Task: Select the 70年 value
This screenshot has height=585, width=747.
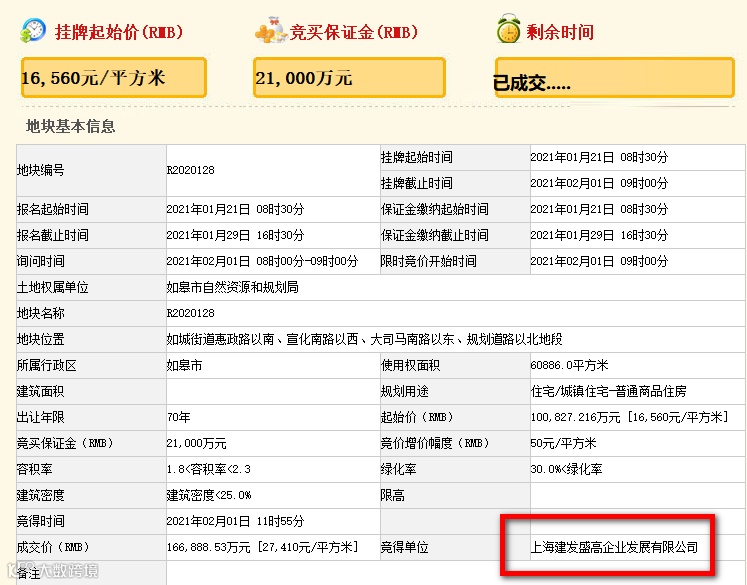Action: click(x=179, y=417)
